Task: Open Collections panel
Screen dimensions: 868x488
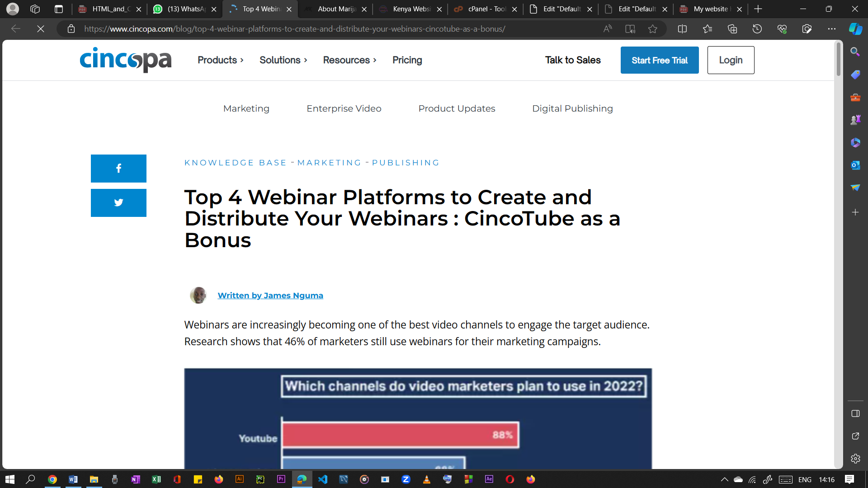Action: tap(732, 29)
